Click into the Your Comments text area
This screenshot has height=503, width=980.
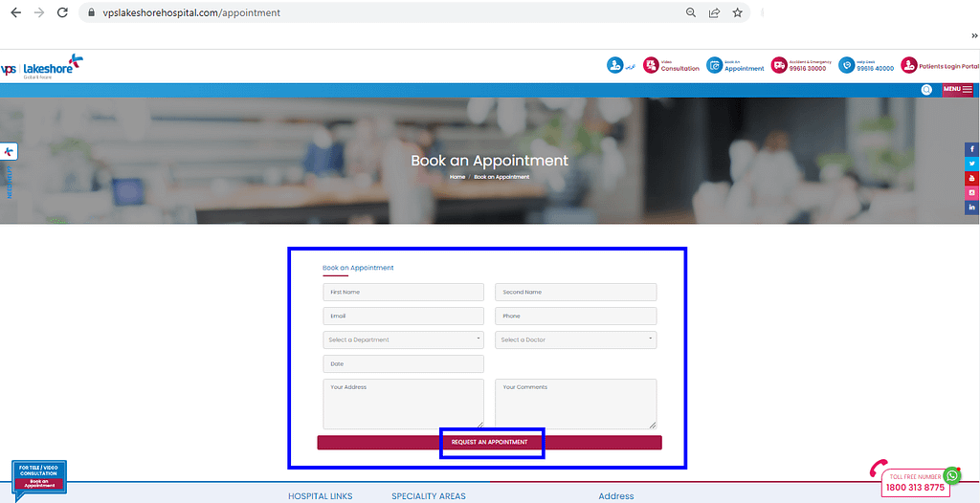tap(575, 404)
